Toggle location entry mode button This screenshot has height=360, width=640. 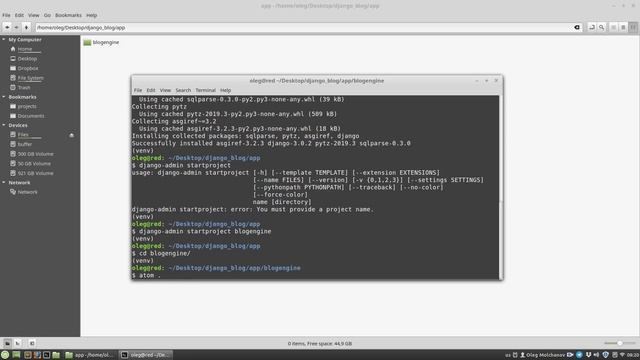[592, 27]
